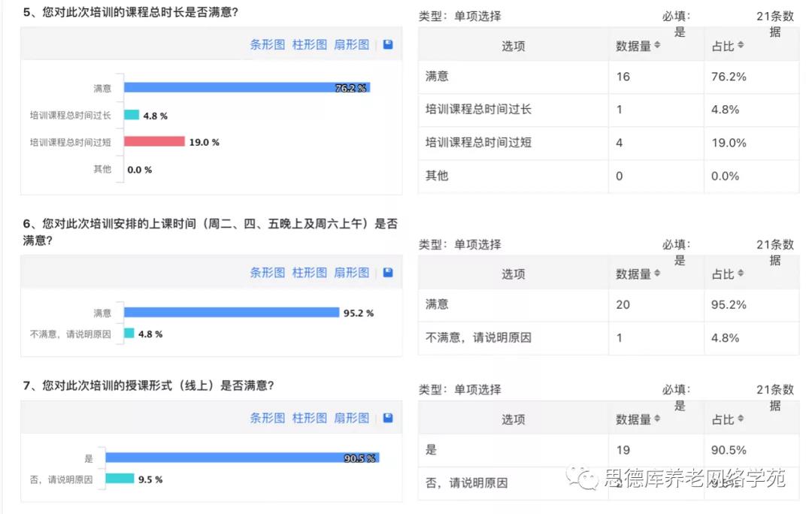Image resolution: width=812 pixels, height=514 pixels.
Task: Select 扇形图 for question 7 chart
Action: tap(352, 418)
